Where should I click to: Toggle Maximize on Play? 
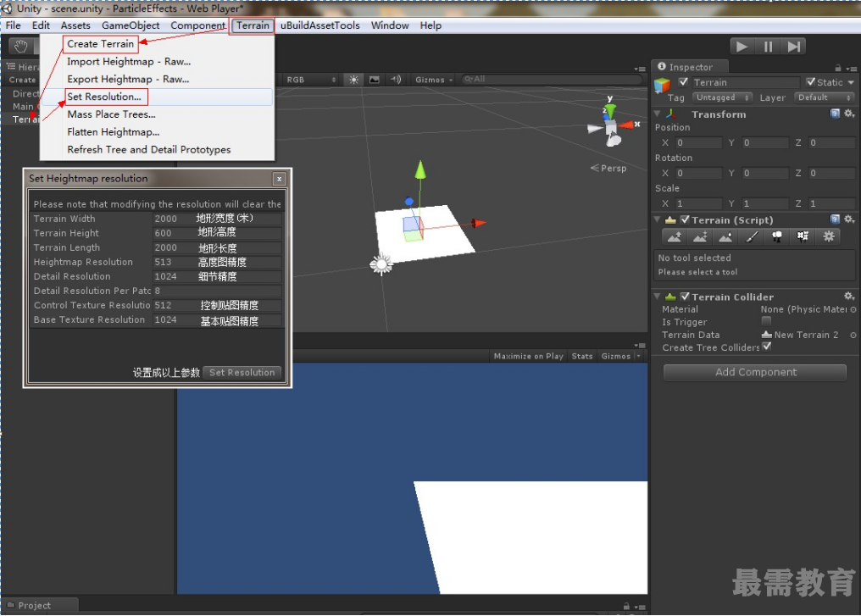click(x=528, y=357)
